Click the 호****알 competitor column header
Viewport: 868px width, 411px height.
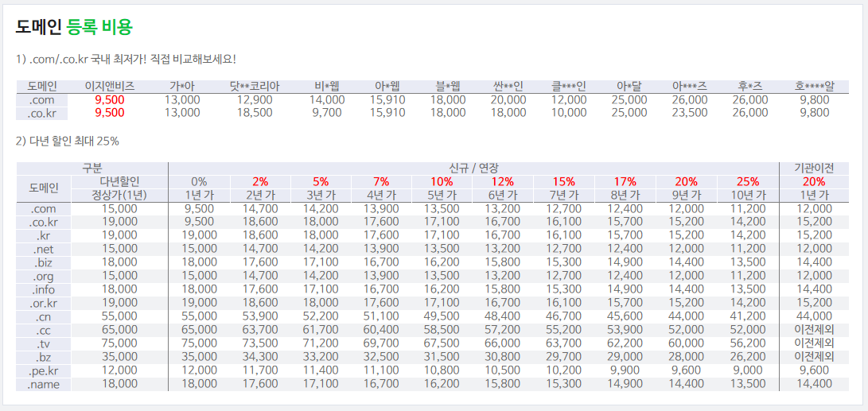tap(815, 87)
